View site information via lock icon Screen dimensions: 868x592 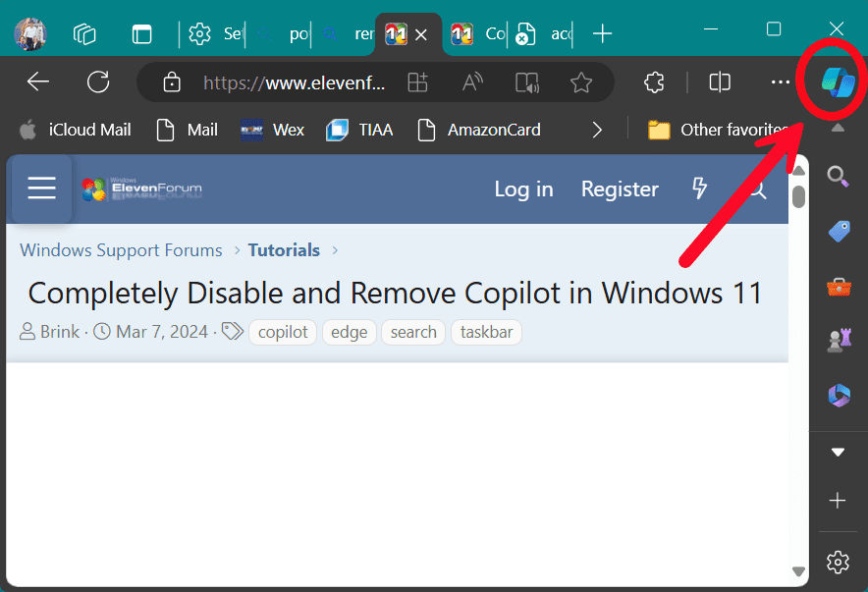click(172, 82)
